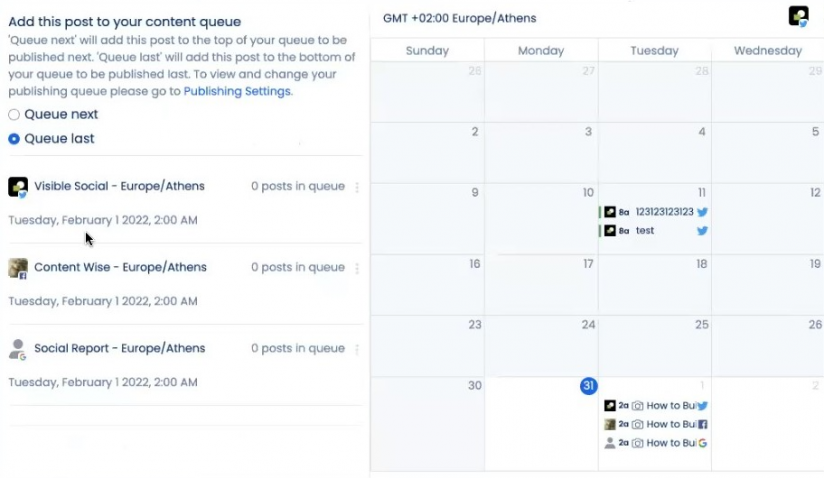This screenshot has width=824, height=478.
Task: Open the 123123123123 scheduled post
Action: tap(664, 212)
